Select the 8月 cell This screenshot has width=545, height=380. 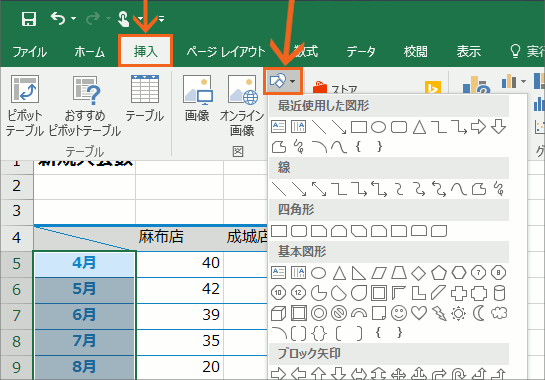(84, 367)
